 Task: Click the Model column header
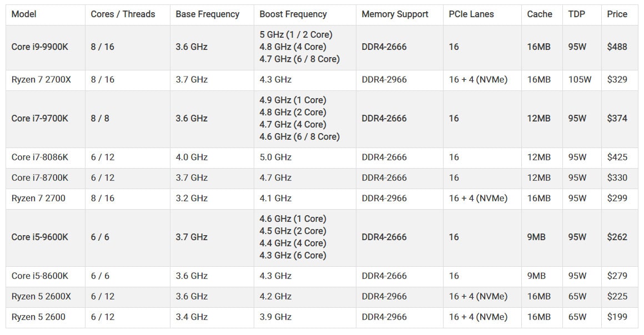coord(24,14)
